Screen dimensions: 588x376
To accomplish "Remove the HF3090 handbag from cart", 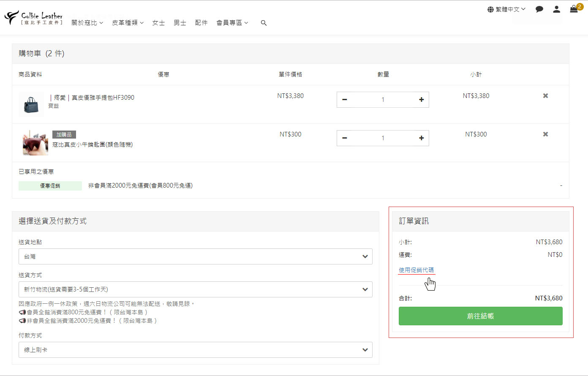I will pos(545,96).
